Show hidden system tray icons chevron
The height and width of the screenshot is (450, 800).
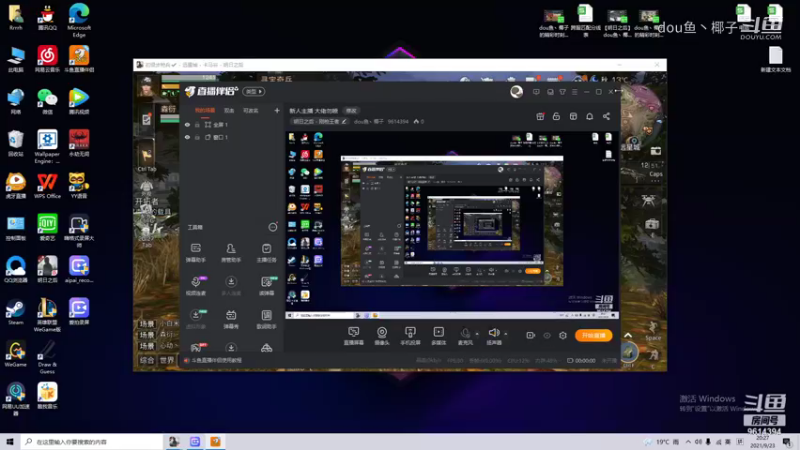[x=688, y=442]
